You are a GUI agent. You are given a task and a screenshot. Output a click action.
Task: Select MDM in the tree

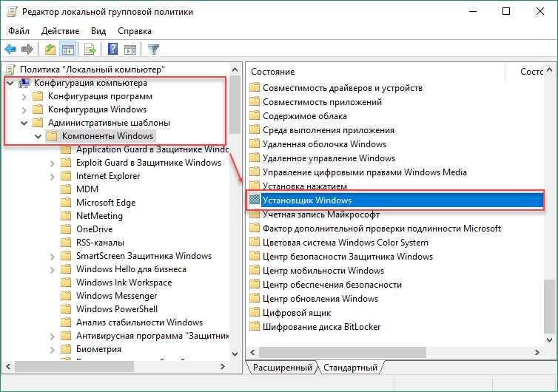coord(87,189)
